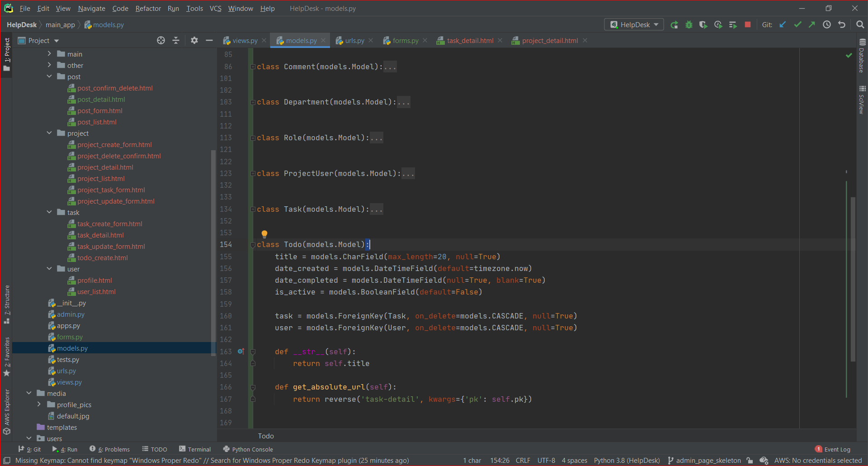868x466 pixels.
Task: Click Python 3.8 (HelpDesk) interpreter
Action: pyautogui.click(x=627, y=461)
